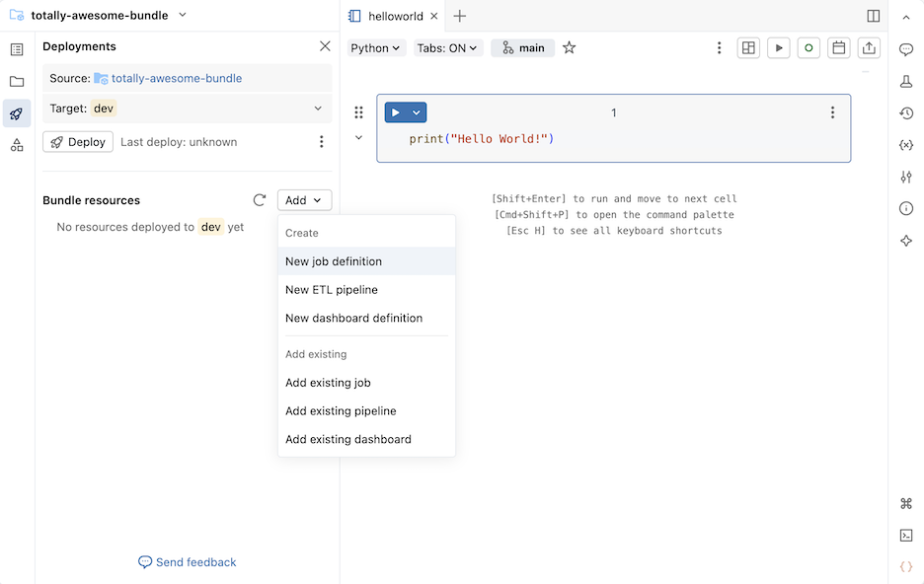
Task: Open the Send feedback link
Action: [188, 562]
